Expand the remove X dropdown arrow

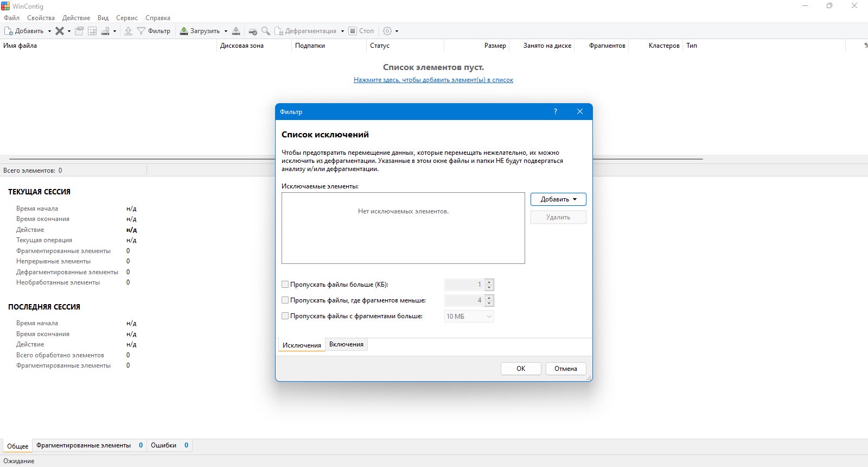point(69,31)
